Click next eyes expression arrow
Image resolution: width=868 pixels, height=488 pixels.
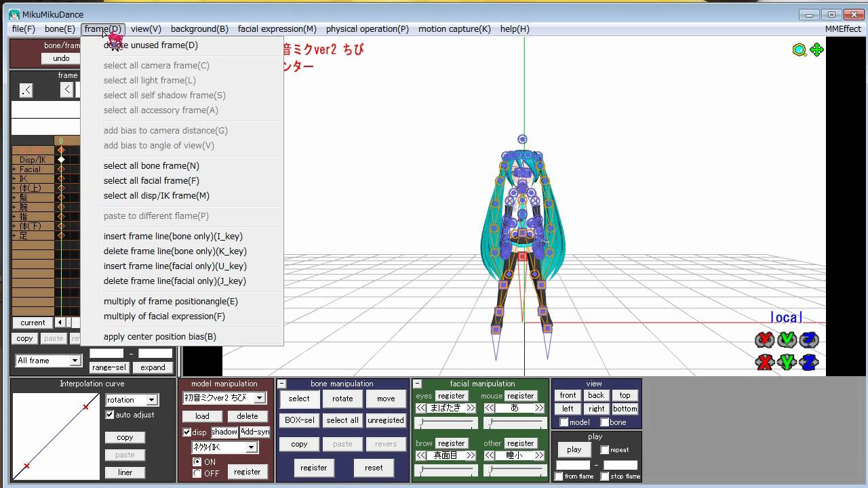(x=471, y=408)
